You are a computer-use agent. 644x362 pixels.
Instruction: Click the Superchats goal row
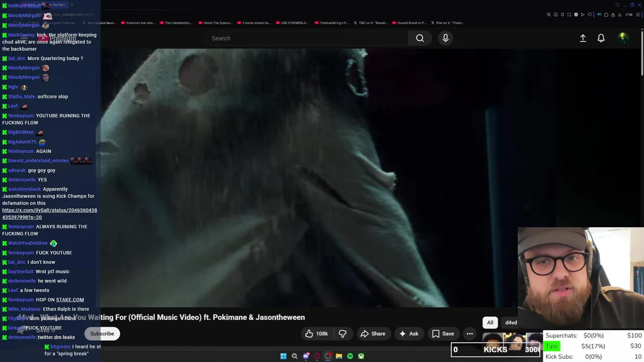click(594, 335)
